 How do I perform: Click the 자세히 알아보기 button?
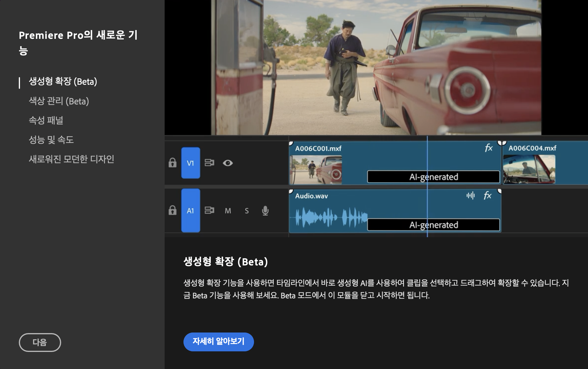218,342
